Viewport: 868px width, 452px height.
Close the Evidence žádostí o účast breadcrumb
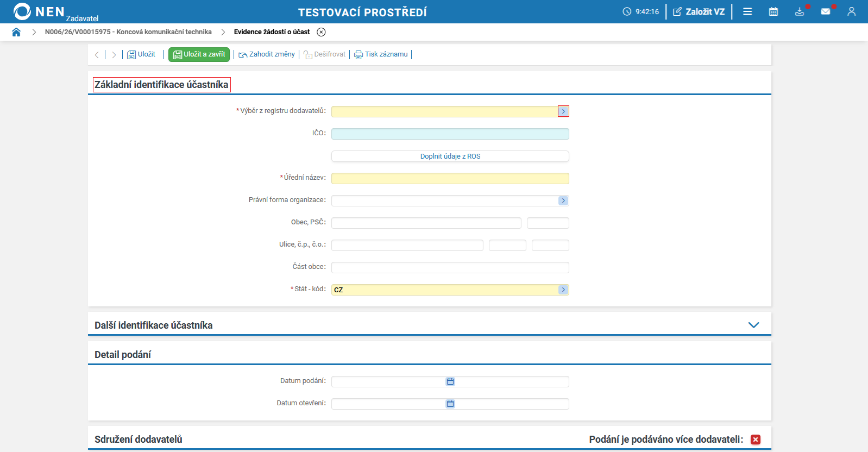(x=321, y=32)
